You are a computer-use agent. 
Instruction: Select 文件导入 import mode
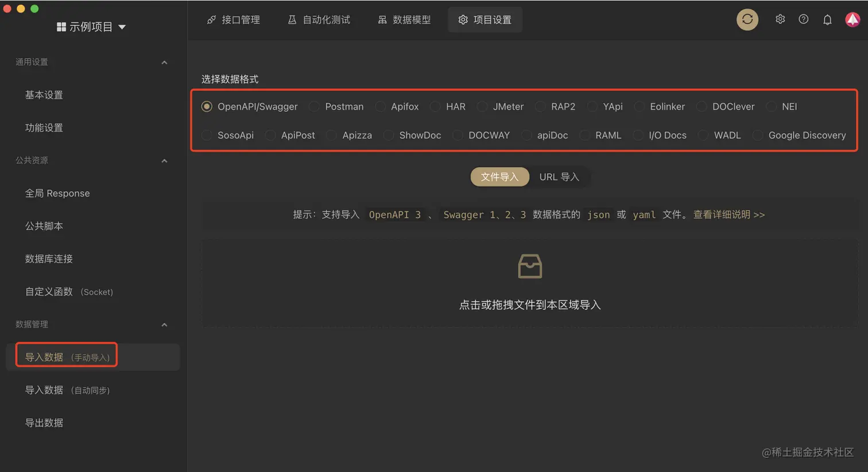tap(499, 177)
